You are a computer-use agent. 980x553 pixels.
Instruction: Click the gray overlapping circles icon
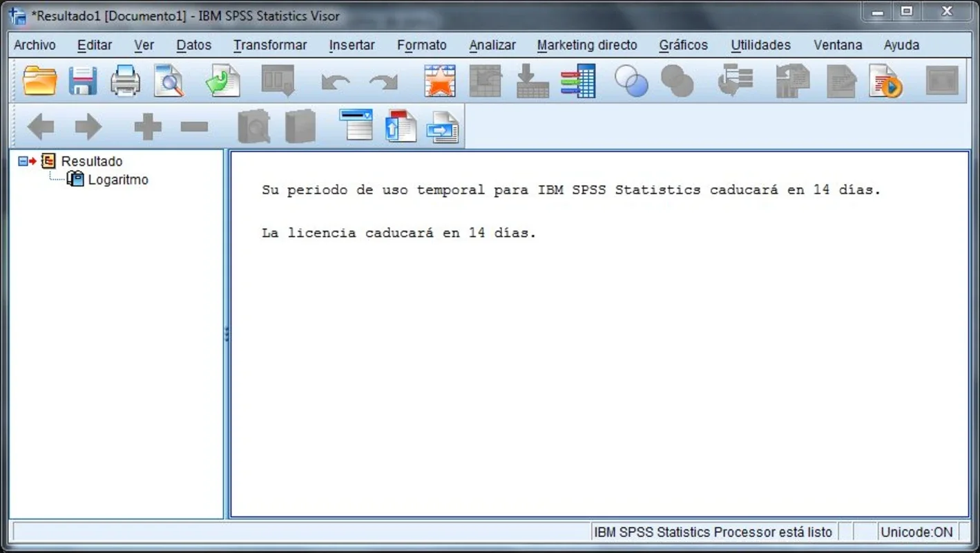(x=677, y=81)
